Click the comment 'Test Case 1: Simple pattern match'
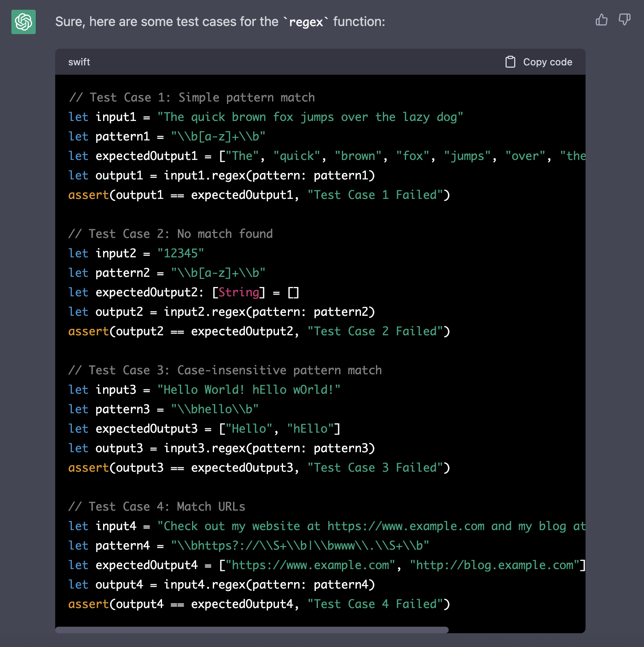644x647 pixels. coord(192,97)
